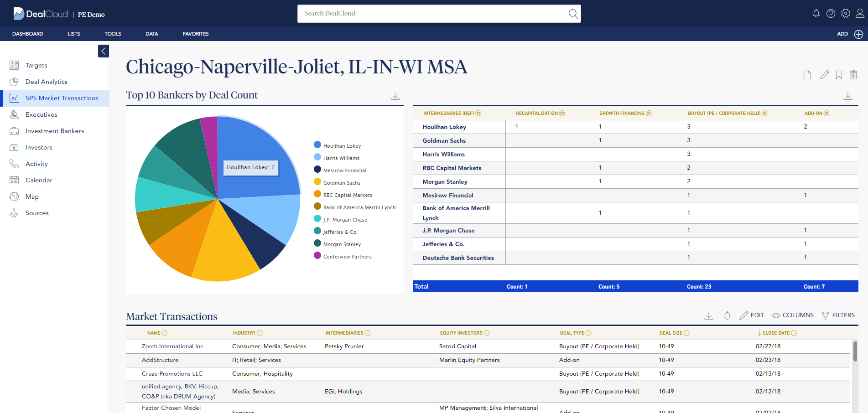The height and width of the screenshot is (413, 868).
Task: Collapse the sidebar with the arrow button
Action: point(104,51)
